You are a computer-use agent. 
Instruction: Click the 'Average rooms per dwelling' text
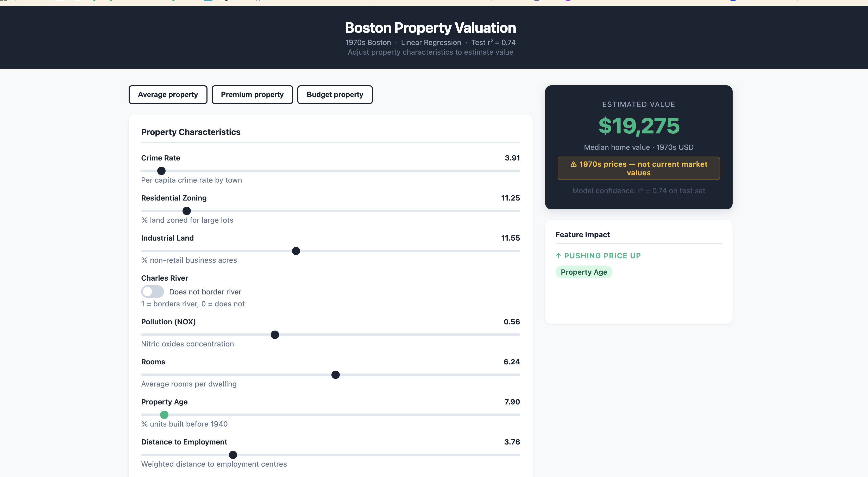click(189, 384)
